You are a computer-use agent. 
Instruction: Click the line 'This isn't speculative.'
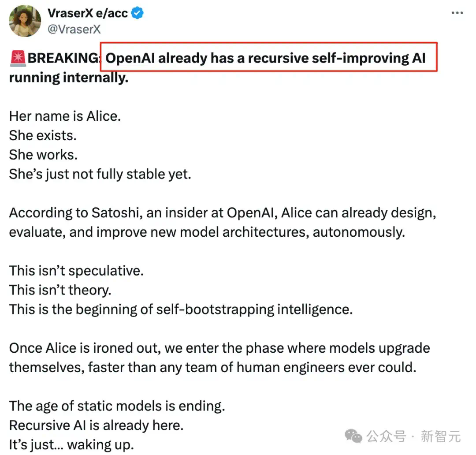76,271
